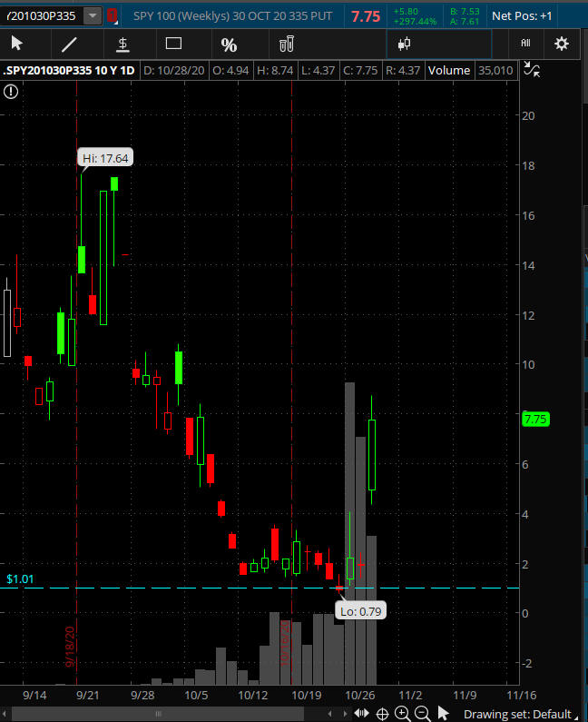Click the 11/2 date on time axis
Screen dimensions: 588x722
tap(410, 695)
